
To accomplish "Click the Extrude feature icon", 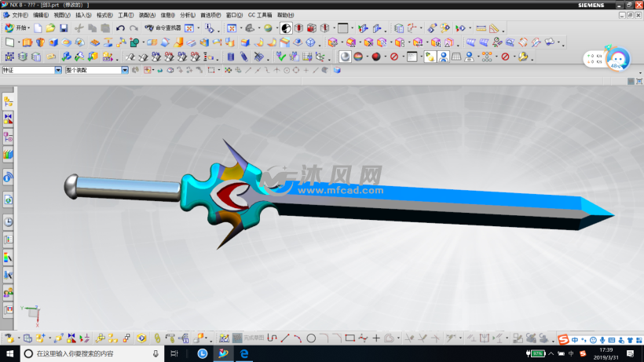I will pos(27,42).
